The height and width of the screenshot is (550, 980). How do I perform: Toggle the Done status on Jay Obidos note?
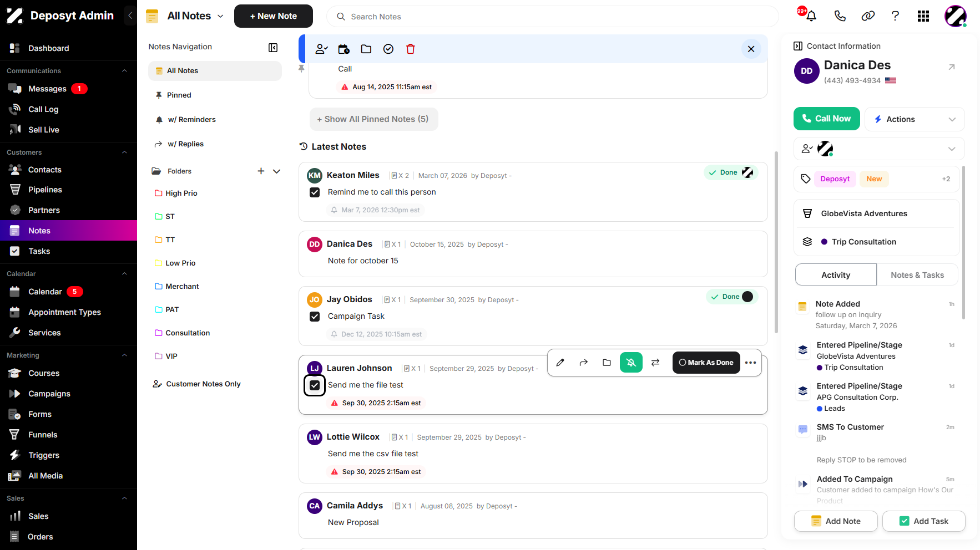click(x=732, y=297)
